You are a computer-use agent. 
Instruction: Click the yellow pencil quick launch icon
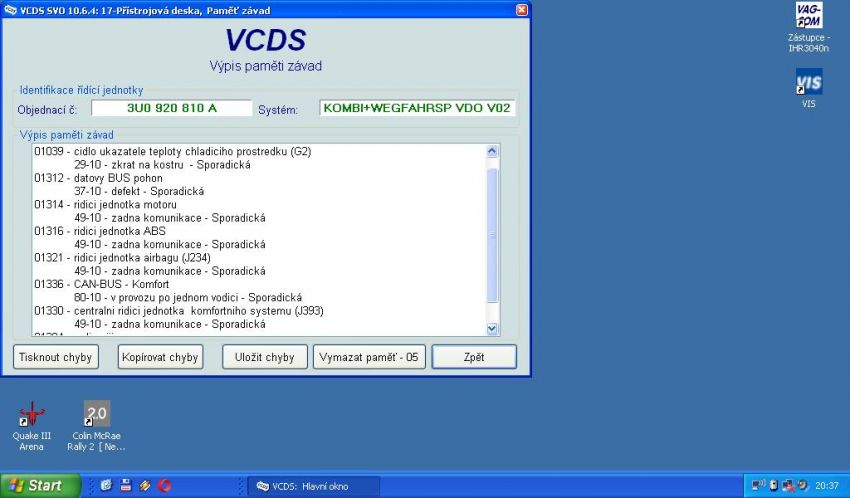[x=145, y=485]
